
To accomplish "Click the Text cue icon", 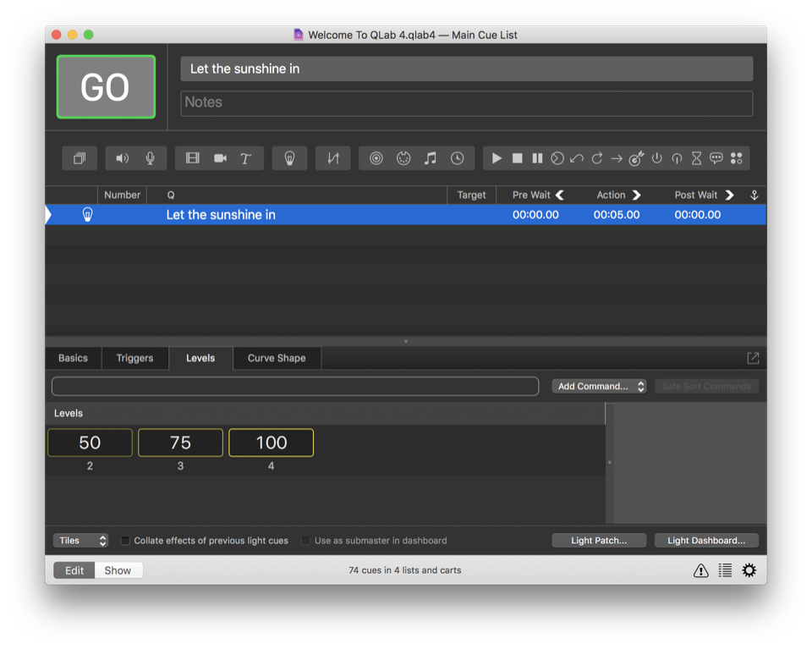I will pos(246,158).
